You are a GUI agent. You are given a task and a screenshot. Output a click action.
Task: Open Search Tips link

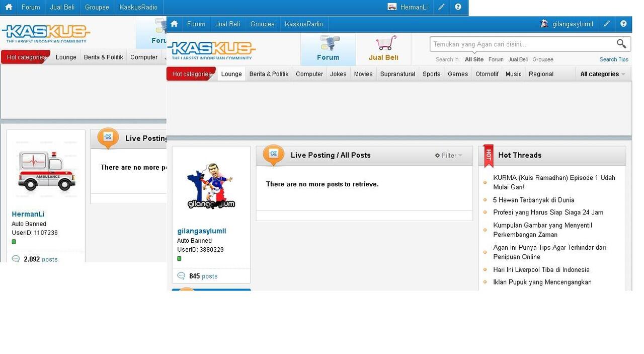click(x=614, y=59)
